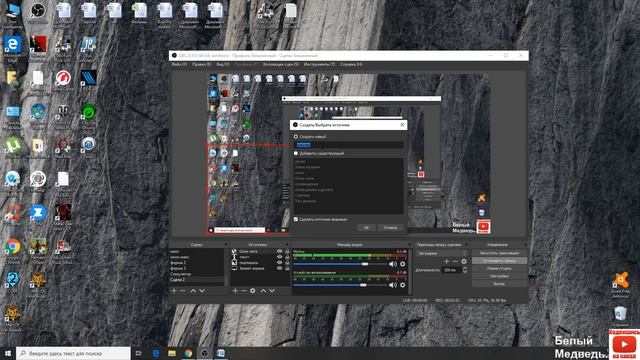Lock the 'Захват экрана' source
This screenshot has width=640, height=360.
(287, 268)
